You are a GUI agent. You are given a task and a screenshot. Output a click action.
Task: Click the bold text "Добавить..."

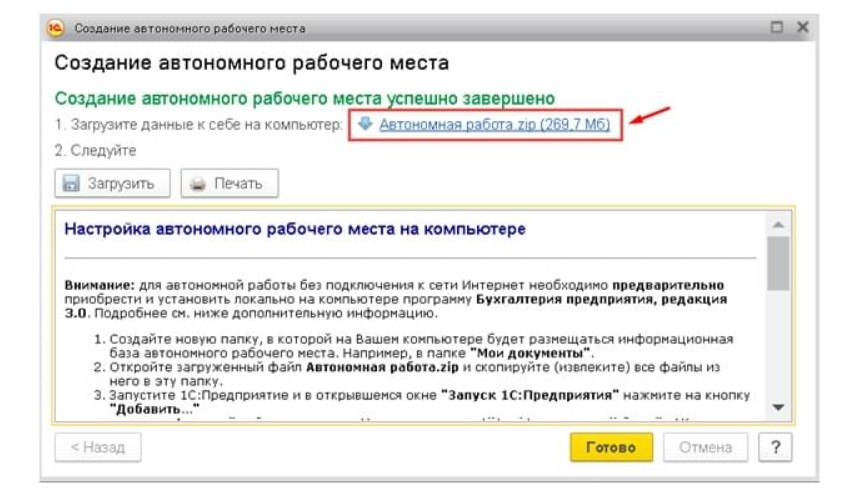click(x=154, y=409)
